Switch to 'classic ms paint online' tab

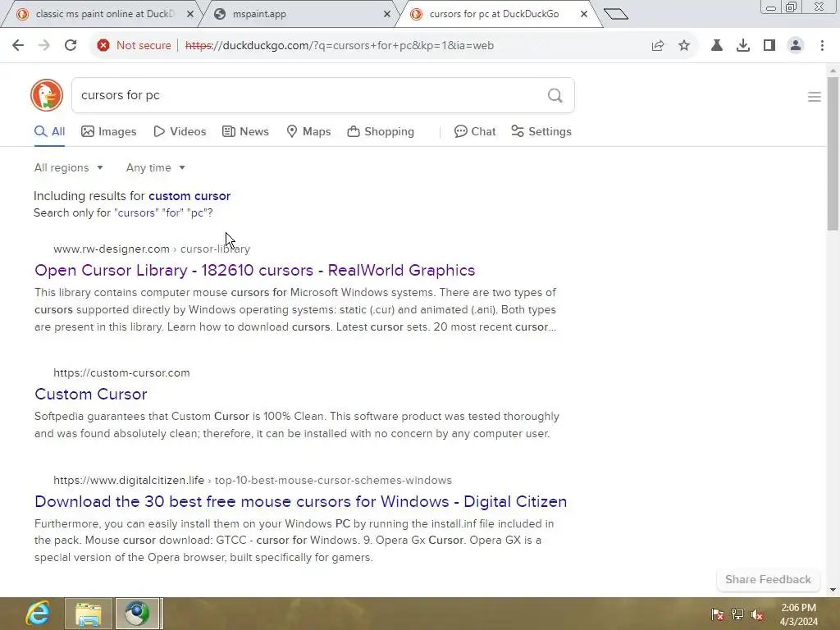[101, 14]
